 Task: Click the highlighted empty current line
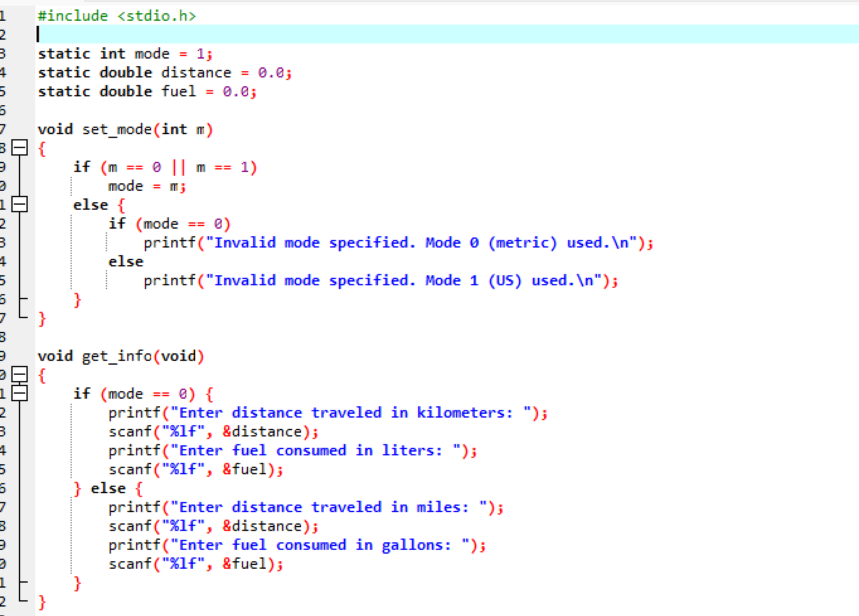(447, 35)
